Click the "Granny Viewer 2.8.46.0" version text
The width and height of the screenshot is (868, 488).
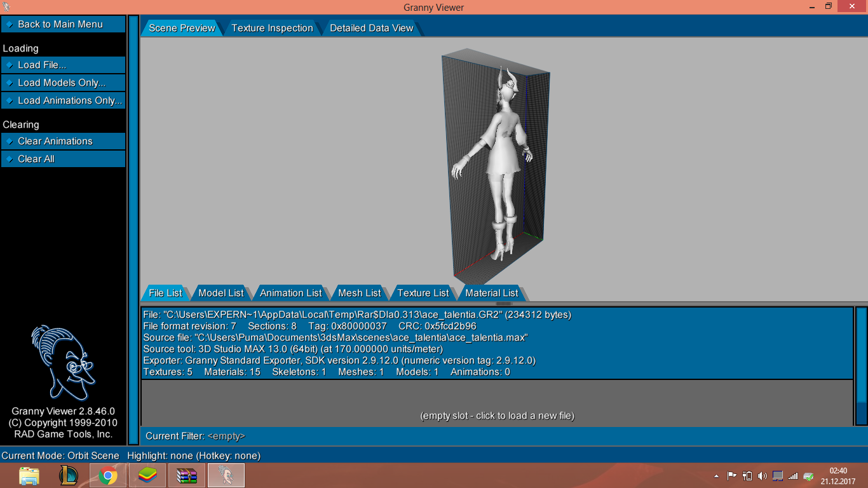click(x=63, y=411)
